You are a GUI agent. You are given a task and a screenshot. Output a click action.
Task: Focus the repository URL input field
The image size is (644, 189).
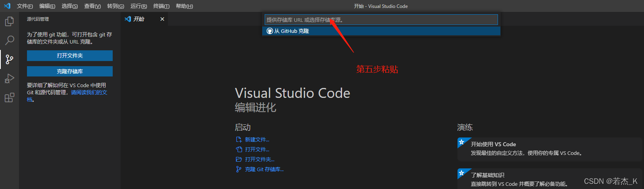click(381, 20)
